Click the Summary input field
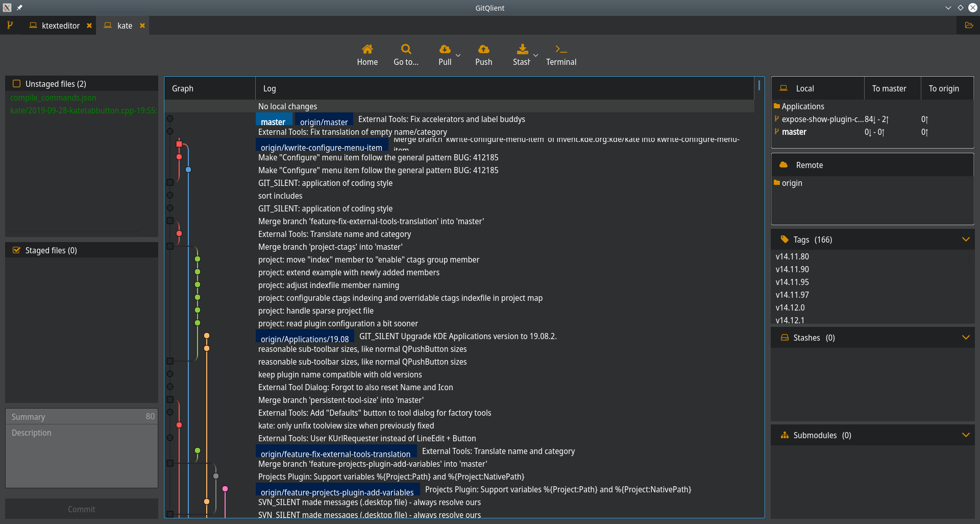Viewport: 980px width, 524px height. tap(82, 416)
